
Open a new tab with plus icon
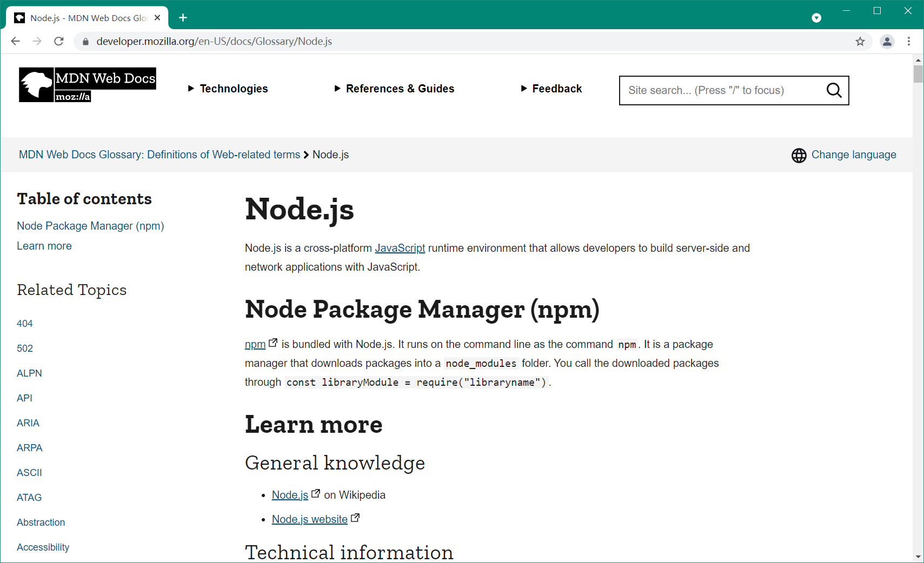pyautogui.click(x=183, y=18)
